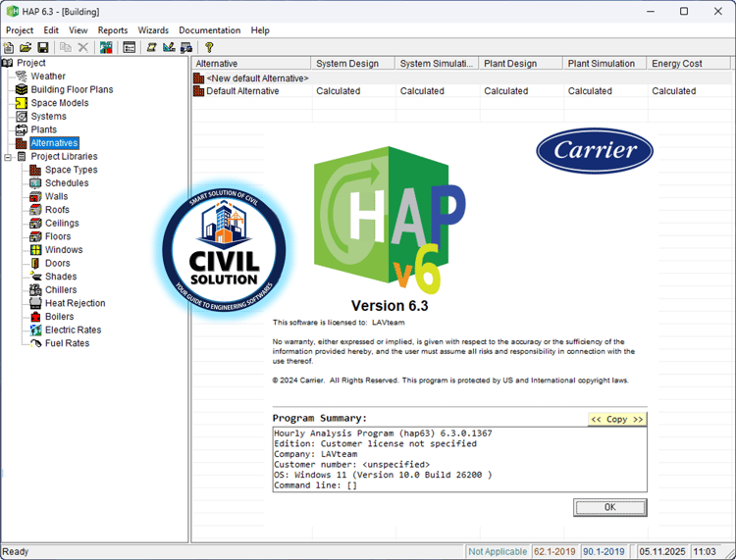Screen dimensions: 736x560
Task: Click 90.1-2019 in the status bar
Action: click(604, 551)
